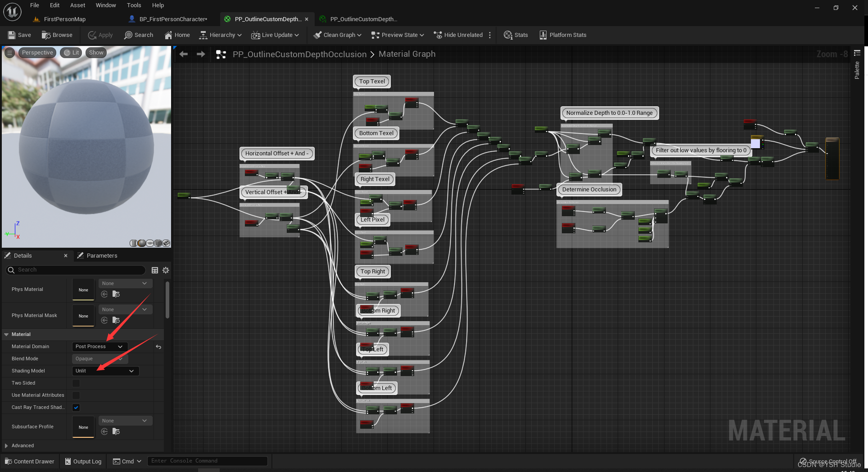Viewport: 868px width, 472px height.
Task: Click Hide Unrelated nodes icon
Action: pyautogui.click(x=438, y=35)
